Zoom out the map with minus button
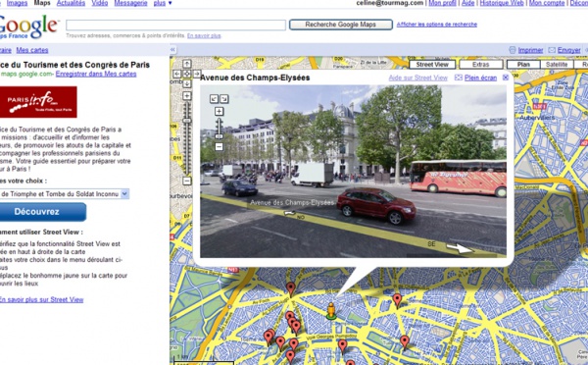588x365 pixels. (x=187, y=181)
